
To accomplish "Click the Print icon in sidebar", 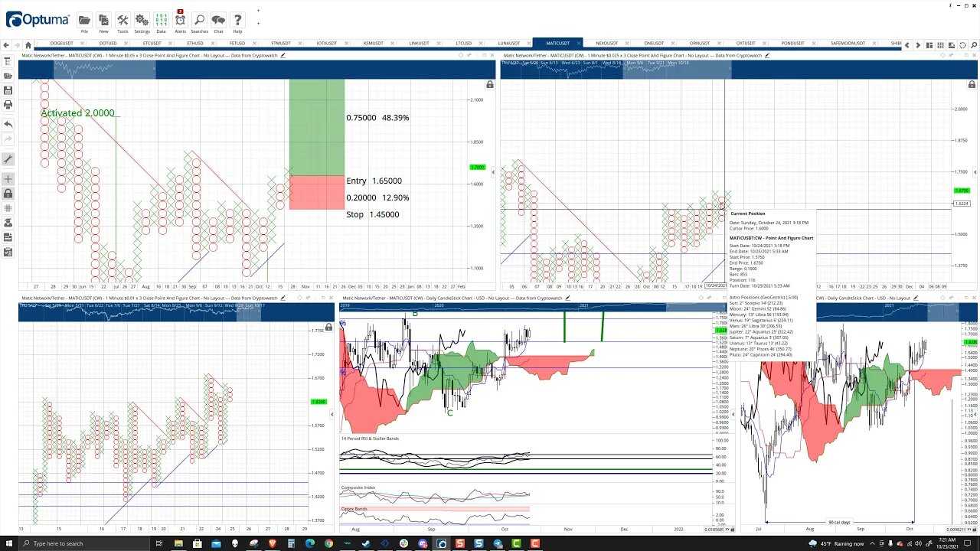I will click(x=8, y=105).
